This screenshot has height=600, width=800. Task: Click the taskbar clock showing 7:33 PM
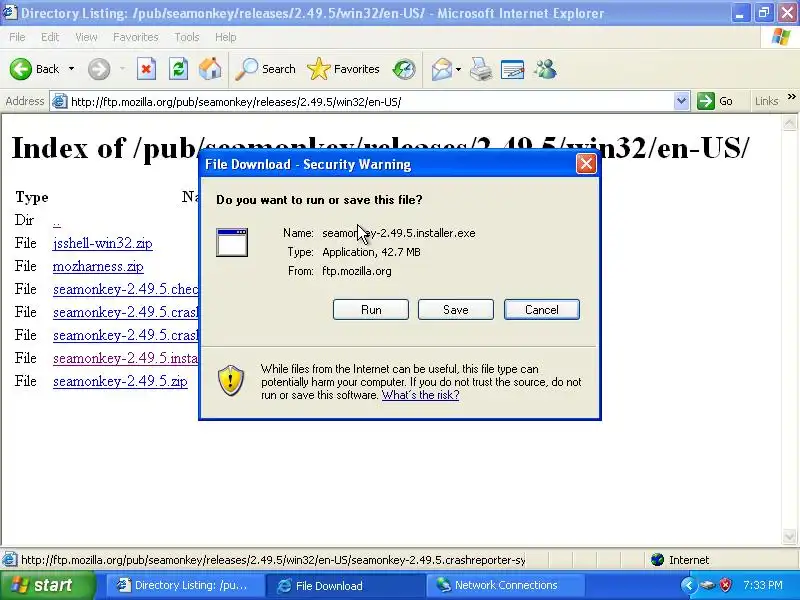763,585
